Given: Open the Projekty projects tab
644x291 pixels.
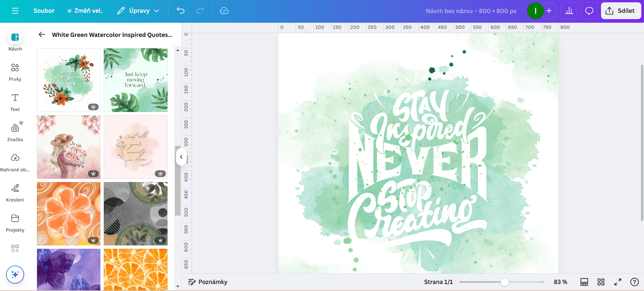Looking at the screenshot, I should click(x=15, y=223).
